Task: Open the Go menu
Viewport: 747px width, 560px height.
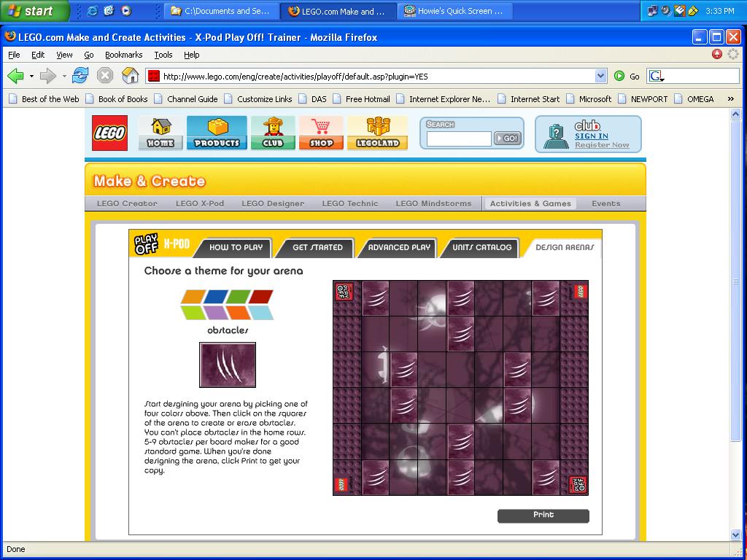Action: coord(88,55)
